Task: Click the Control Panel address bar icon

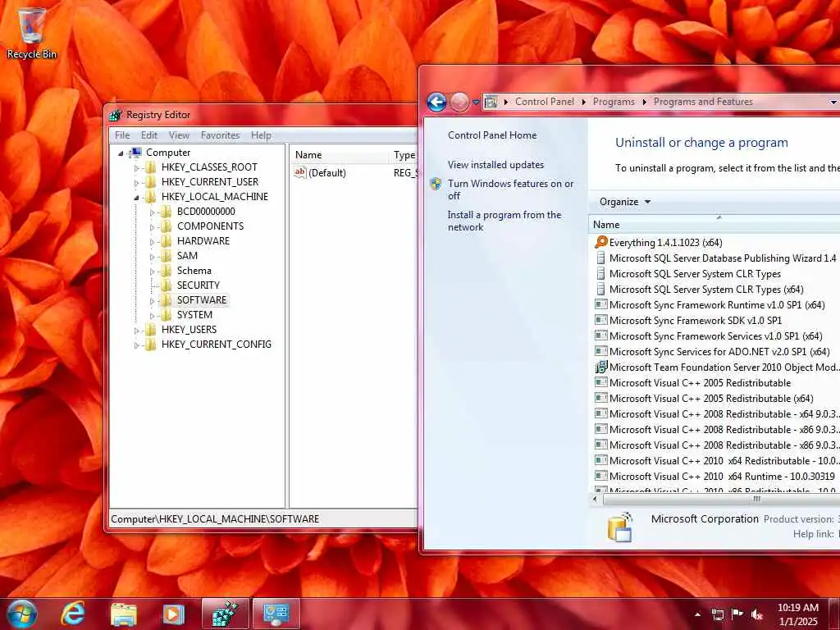Action: tap(491, 102)
